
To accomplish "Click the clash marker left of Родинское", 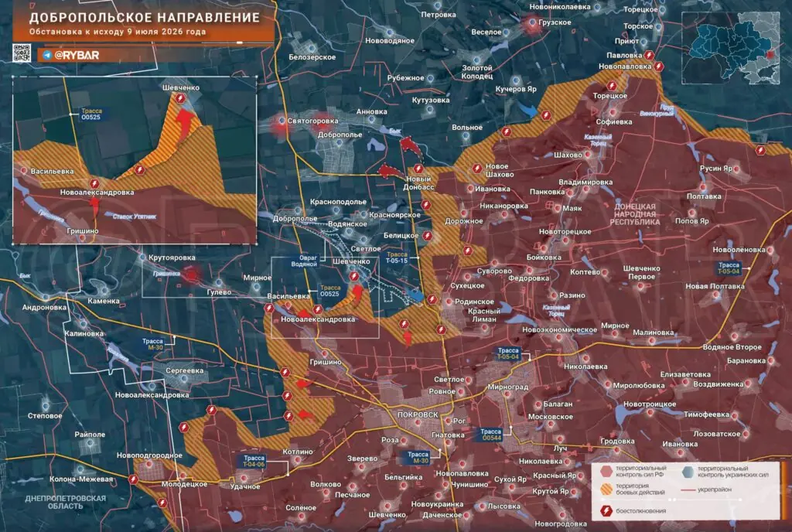I will pyautogui.click(x=432, y=299).
